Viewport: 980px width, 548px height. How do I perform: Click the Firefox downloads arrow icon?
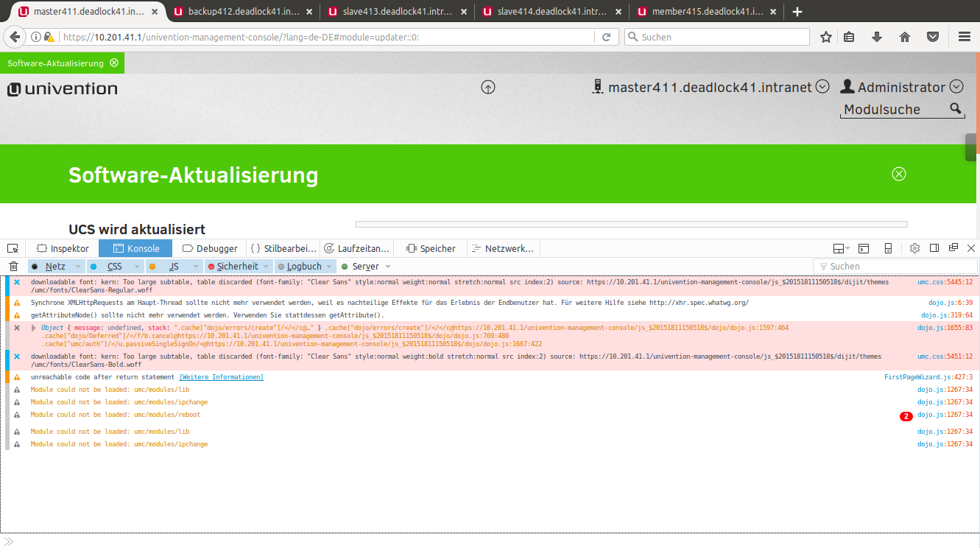tap(877, 37)
